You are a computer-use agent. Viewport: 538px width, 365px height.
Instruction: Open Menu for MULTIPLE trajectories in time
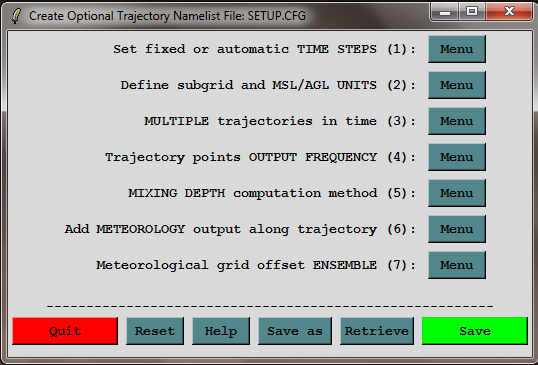(x=457, y=121)
